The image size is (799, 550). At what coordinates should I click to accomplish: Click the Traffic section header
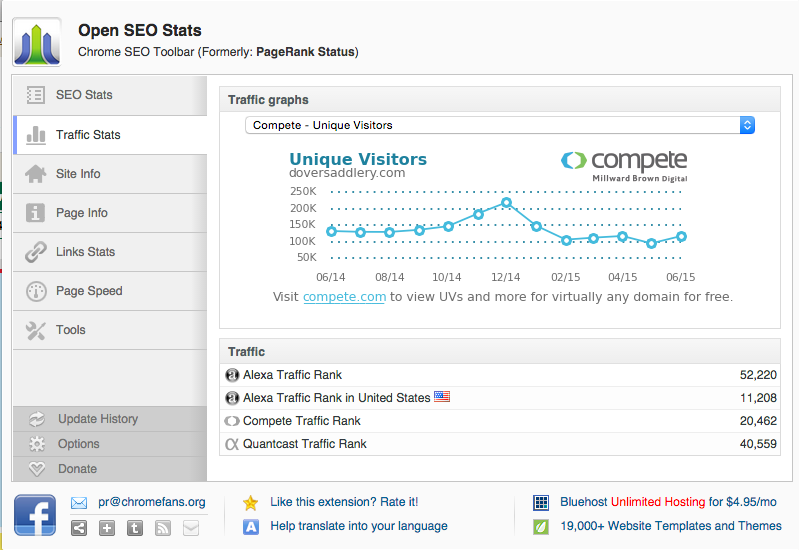[500, 352]
